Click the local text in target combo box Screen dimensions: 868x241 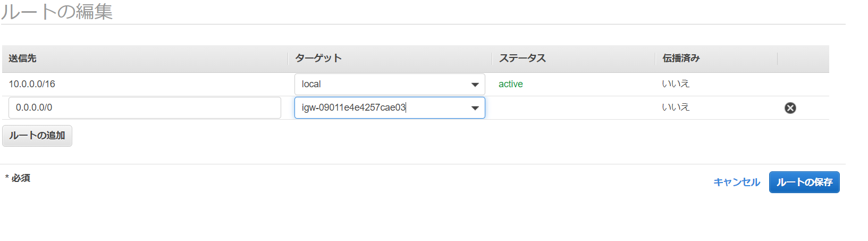tap(311, 84)
